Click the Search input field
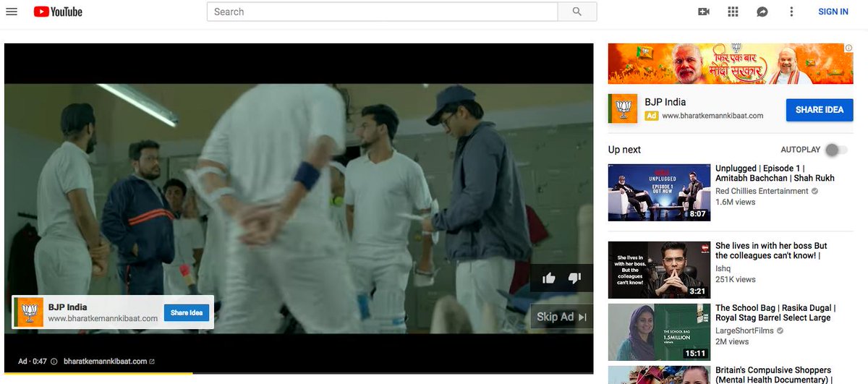 pyautogui.click(x=382, y=12)
